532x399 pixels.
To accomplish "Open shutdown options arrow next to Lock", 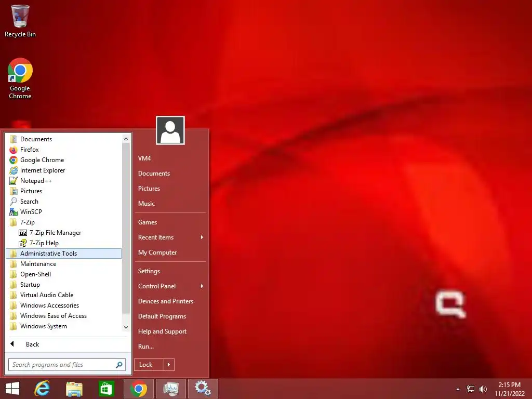I will [x=169, y=365].
